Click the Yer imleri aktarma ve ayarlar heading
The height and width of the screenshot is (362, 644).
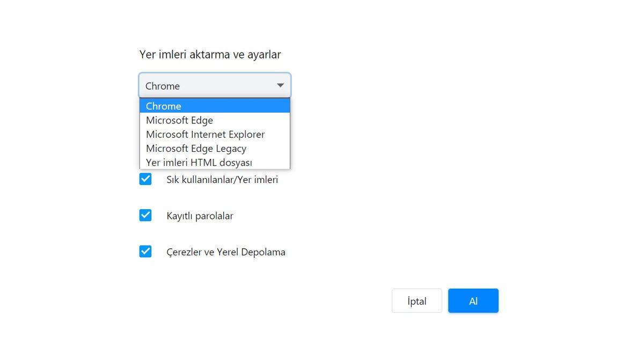(210, 54)
